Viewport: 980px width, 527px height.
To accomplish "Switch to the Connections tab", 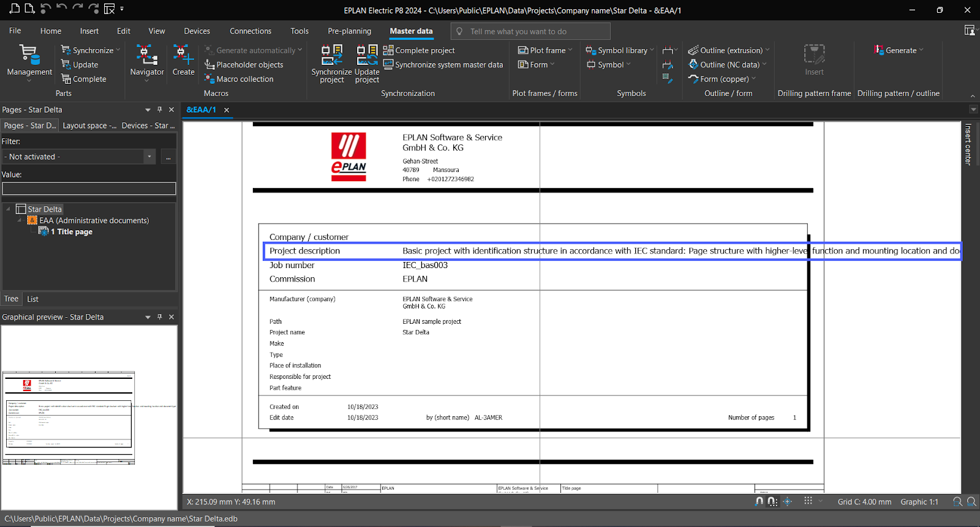I will 251,31.
